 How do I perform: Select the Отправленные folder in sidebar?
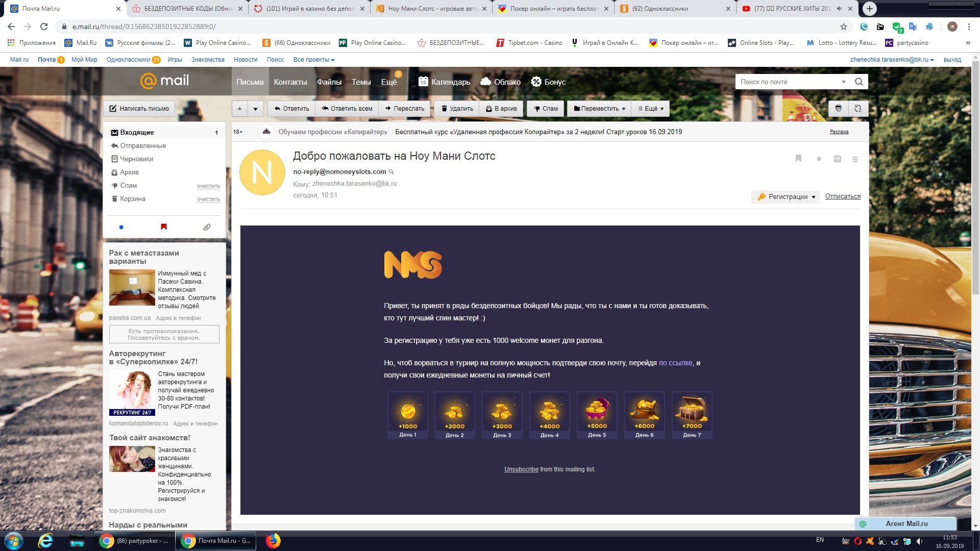143,145
